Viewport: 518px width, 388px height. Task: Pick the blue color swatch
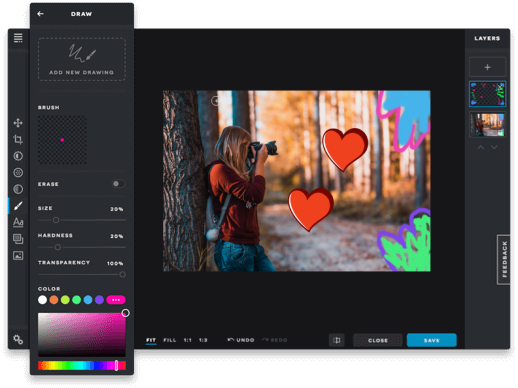88,300
